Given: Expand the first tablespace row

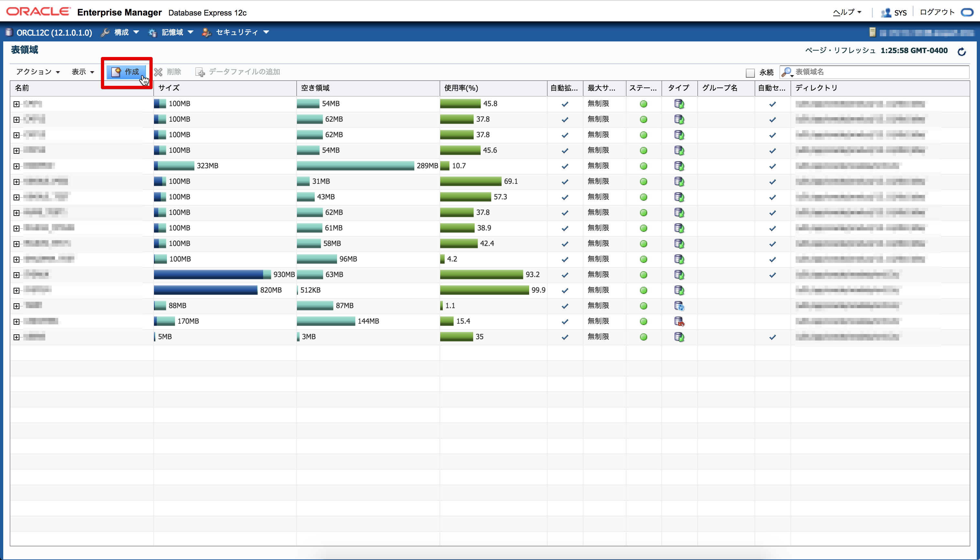Looking at the screenshot, I should click(x=16, y=104).
